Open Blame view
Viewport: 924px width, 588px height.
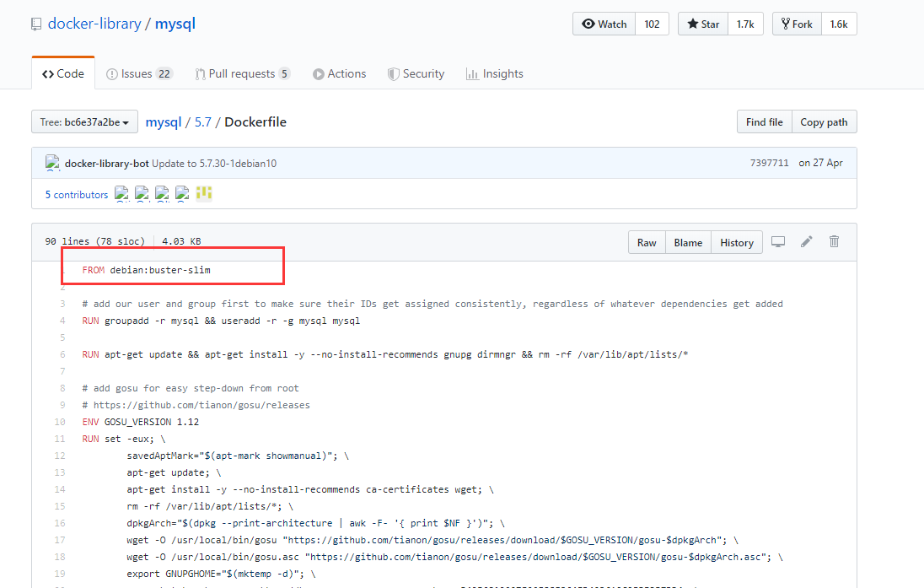tap(688, 242)
